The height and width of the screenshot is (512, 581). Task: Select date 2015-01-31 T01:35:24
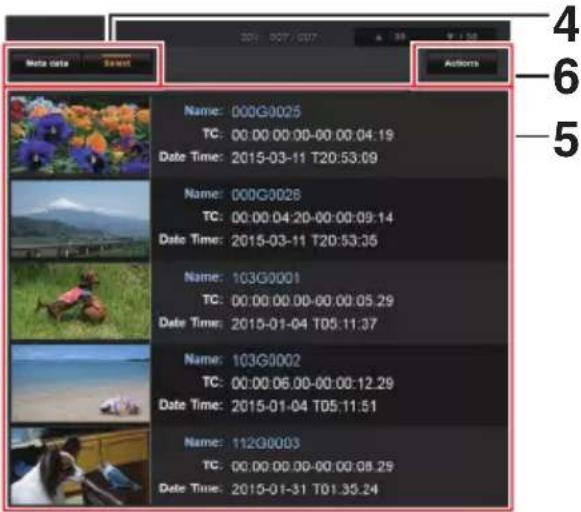tap(305, 489)
